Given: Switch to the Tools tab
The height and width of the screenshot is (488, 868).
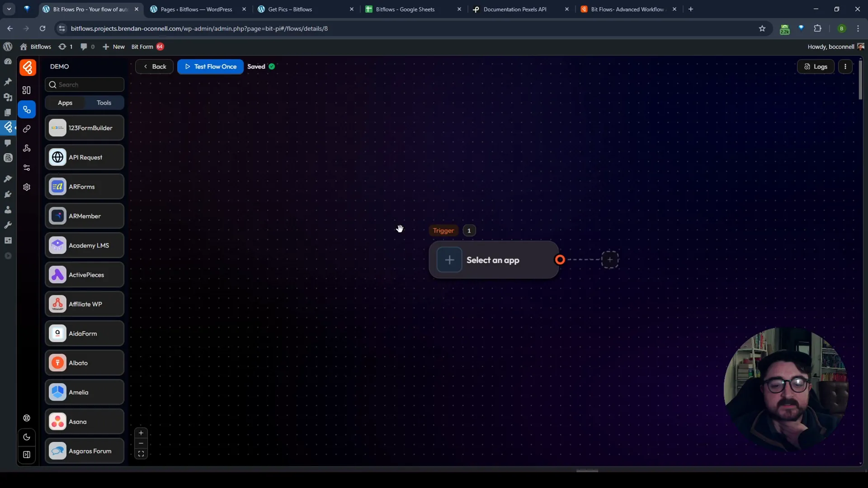Looking at the screenshot, I should click(104, 103).
